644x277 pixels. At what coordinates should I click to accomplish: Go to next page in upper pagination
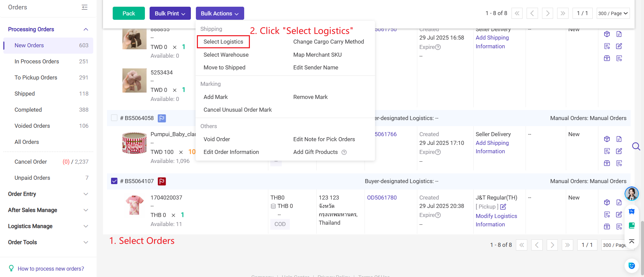(x=547, y=13)
